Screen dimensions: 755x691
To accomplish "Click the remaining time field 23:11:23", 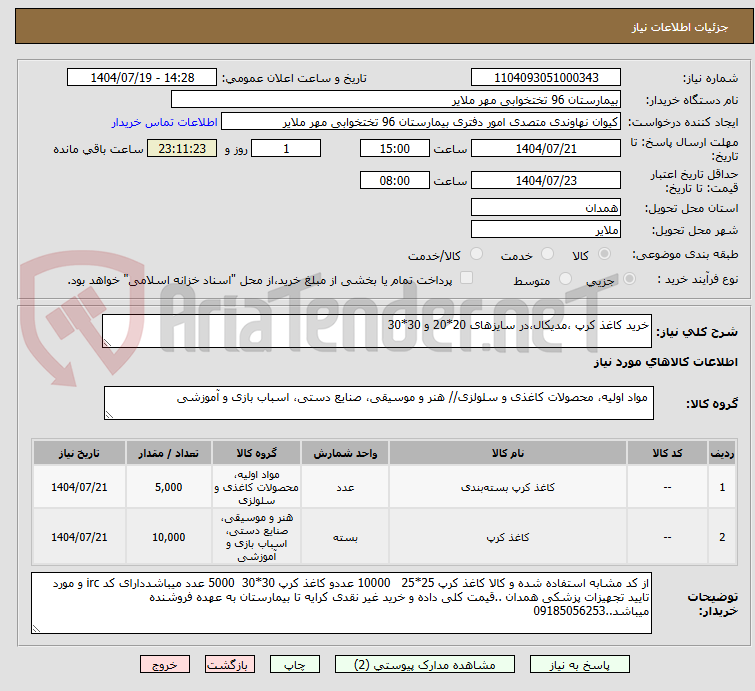I will pyautogui.click(x=182, y=148).
